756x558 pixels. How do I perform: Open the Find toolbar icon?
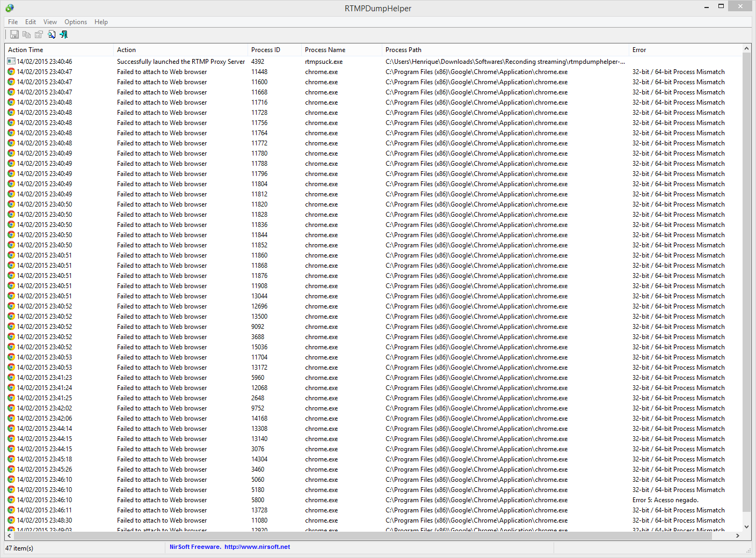tap(52, 34)
